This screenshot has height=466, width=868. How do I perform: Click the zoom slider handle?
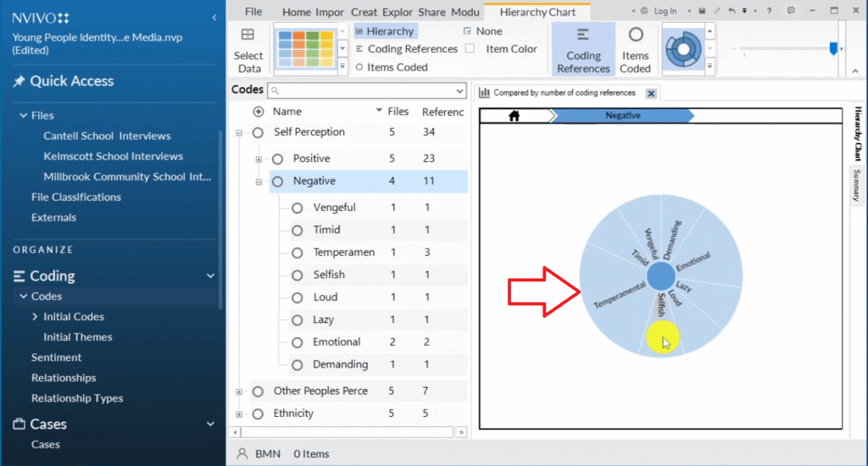point(833,49)
